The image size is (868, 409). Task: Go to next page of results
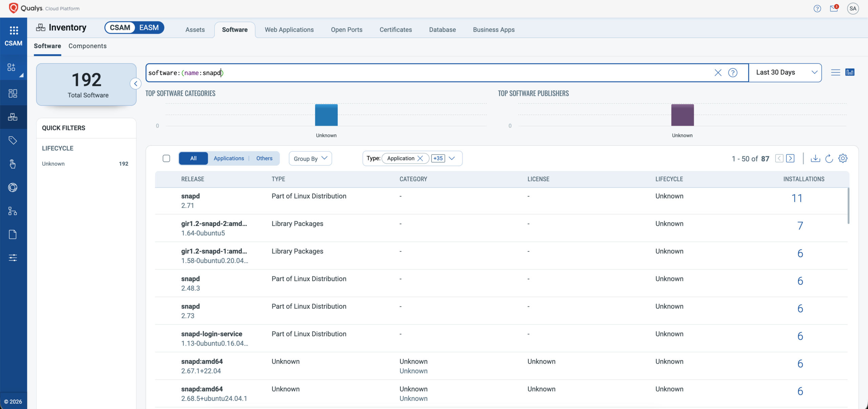(x=790, y=158)
